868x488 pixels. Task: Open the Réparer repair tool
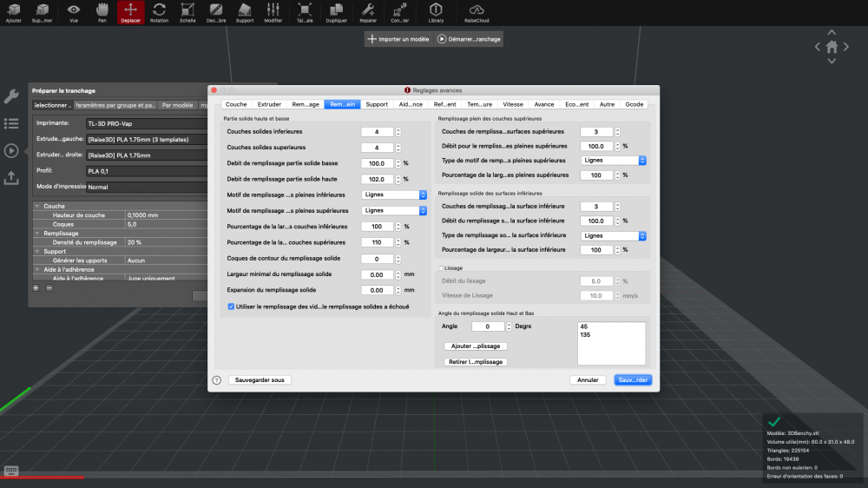point(368,10)
